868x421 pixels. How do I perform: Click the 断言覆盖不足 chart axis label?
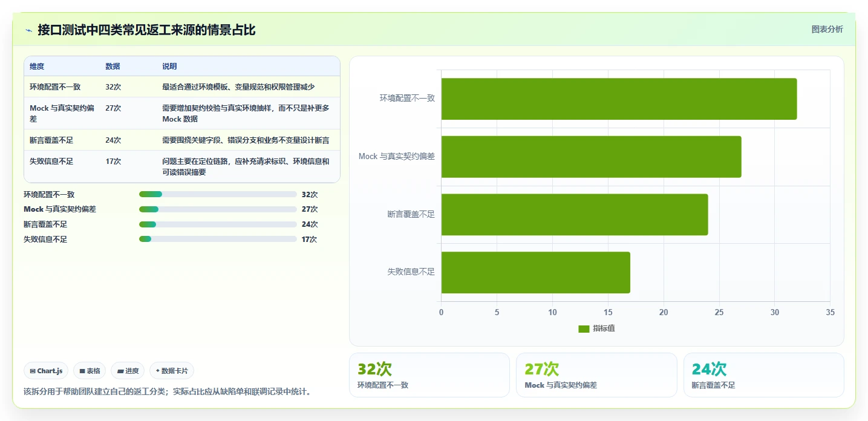pyautogui.click(x=411, y=214)
